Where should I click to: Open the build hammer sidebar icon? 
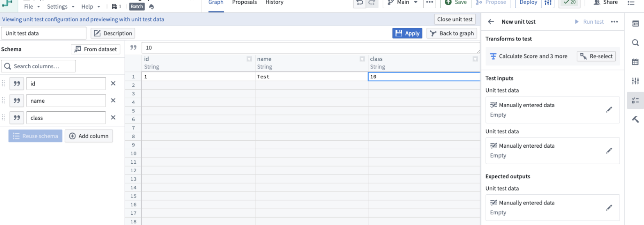tap(635, 119)
